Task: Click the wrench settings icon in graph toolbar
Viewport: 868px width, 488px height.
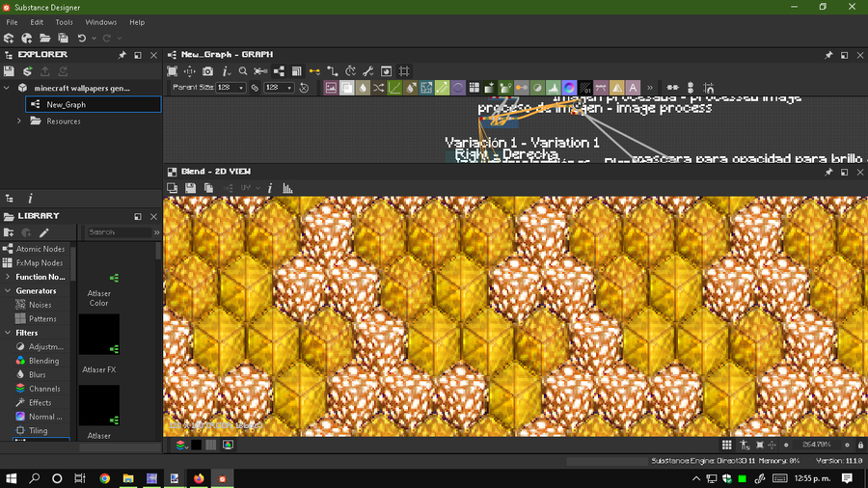Action: (x=368, y=71)
